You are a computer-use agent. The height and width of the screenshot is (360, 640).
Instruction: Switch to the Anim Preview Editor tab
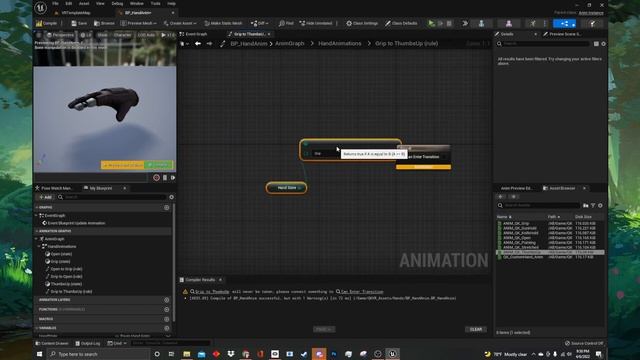(516, 188)
